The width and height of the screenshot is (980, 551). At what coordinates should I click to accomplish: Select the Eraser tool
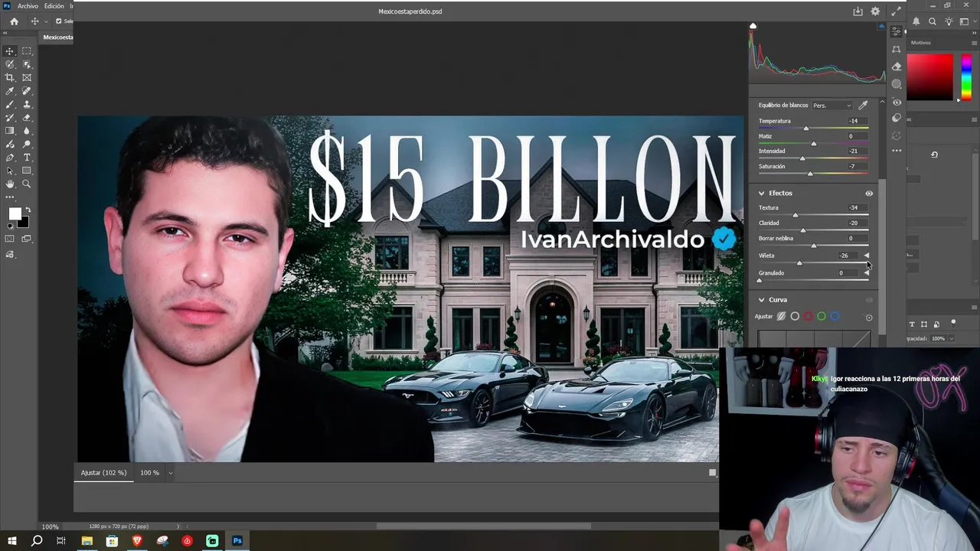[x=27, y=118]
